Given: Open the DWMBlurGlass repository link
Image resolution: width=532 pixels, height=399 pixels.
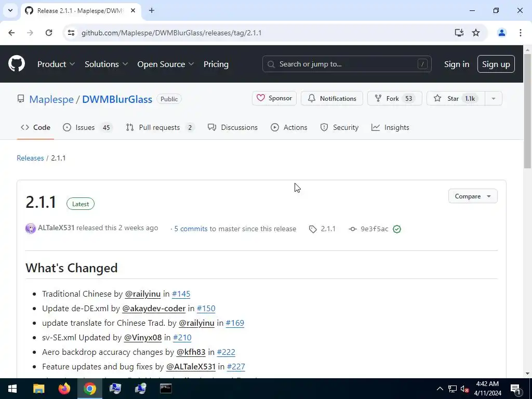Looking at the screenshot, I should pos(117,99).
